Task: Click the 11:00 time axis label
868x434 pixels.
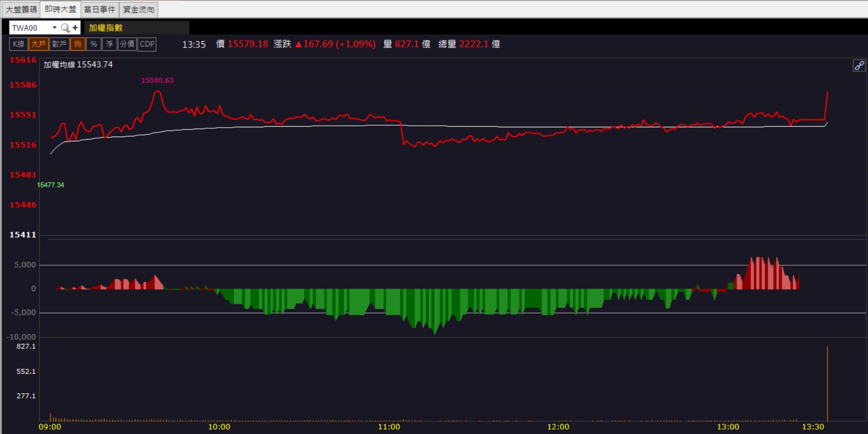Action: [x=389, y=427]
